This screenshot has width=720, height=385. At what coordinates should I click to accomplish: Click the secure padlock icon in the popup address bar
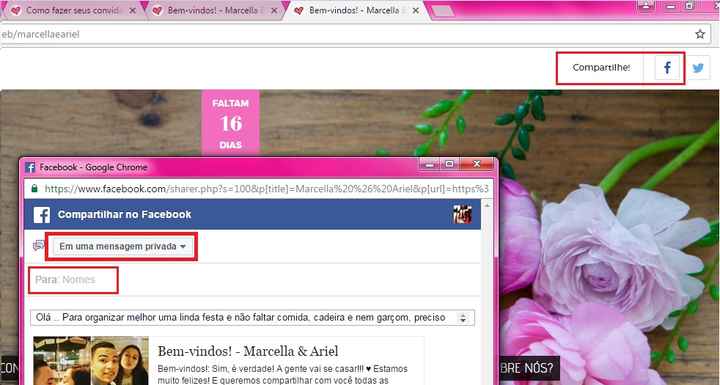click(34, 189)
